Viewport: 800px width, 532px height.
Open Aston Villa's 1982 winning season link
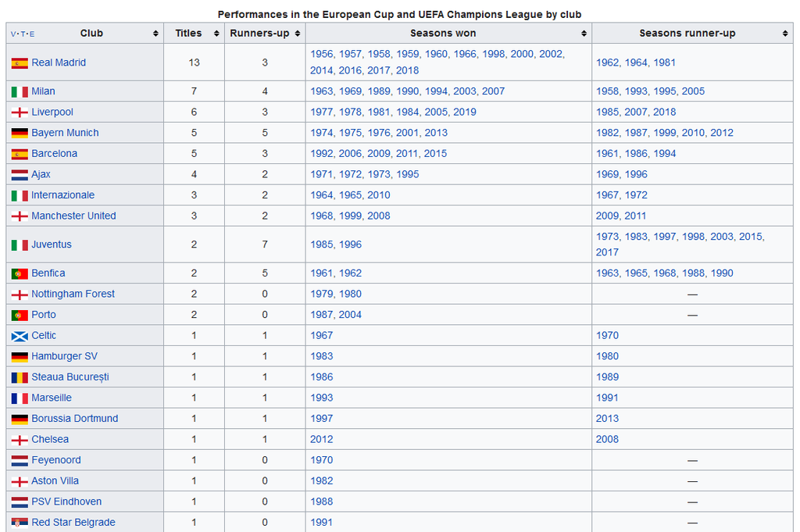[x=321, y=481]
